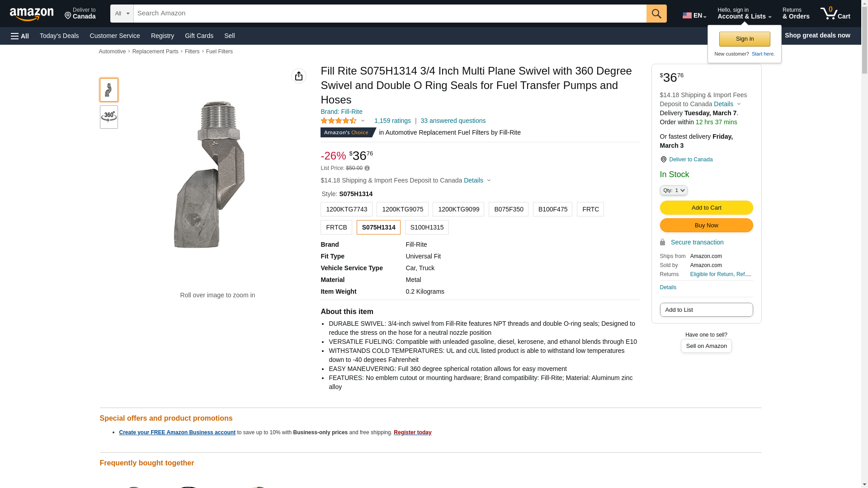The width and height of the screenshot is (868, 488).
Task: Select the B100F475 style option
Action: click(x=552, y=209)
